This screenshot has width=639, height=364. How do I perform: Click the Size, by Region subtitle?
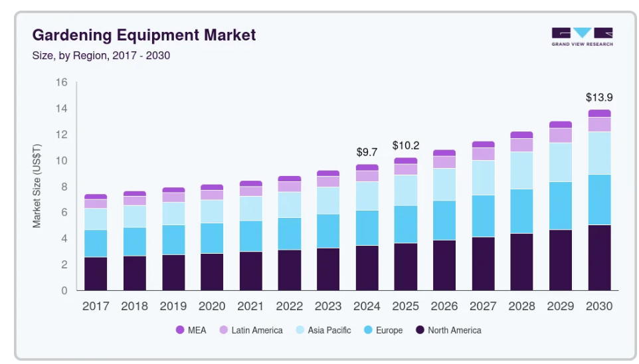point(101,55)
